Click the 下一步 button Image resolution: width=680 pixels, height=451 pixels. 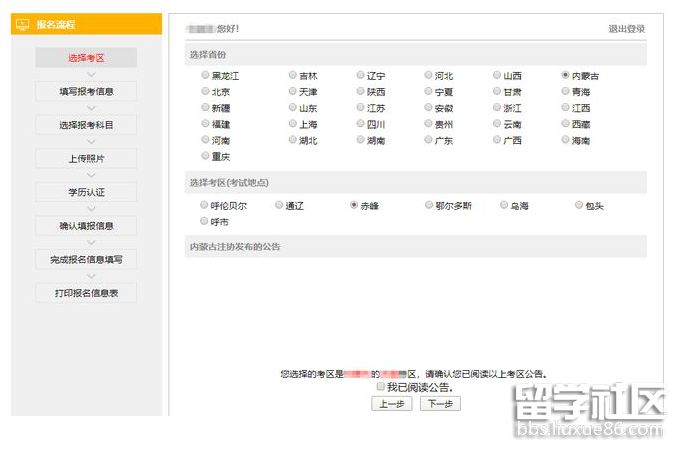click(x=440, y=404)
